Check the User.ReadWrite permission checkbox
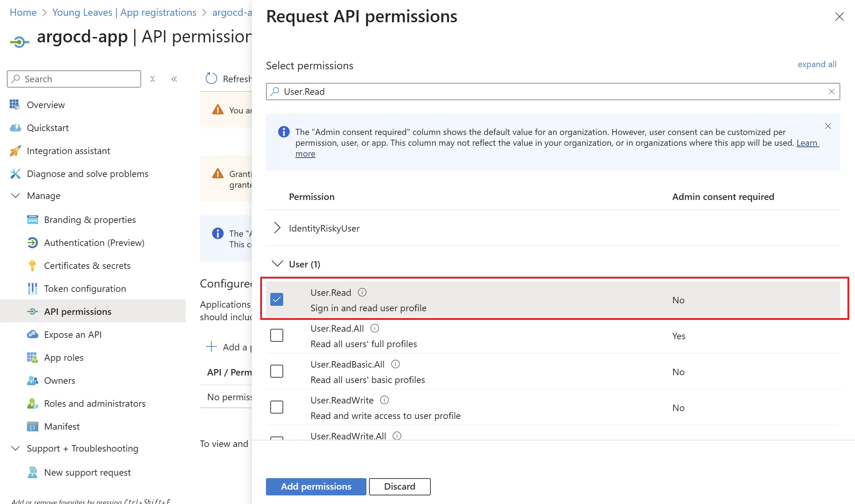The height and width of the screenshot is (504, 855). (277, 407)
